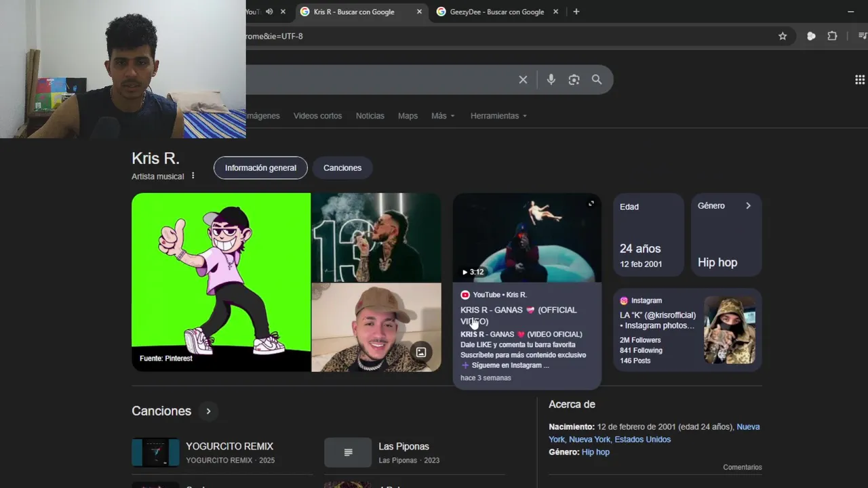
Task: Bookmark this page with star icon
Action: click(x=783, y=36)
